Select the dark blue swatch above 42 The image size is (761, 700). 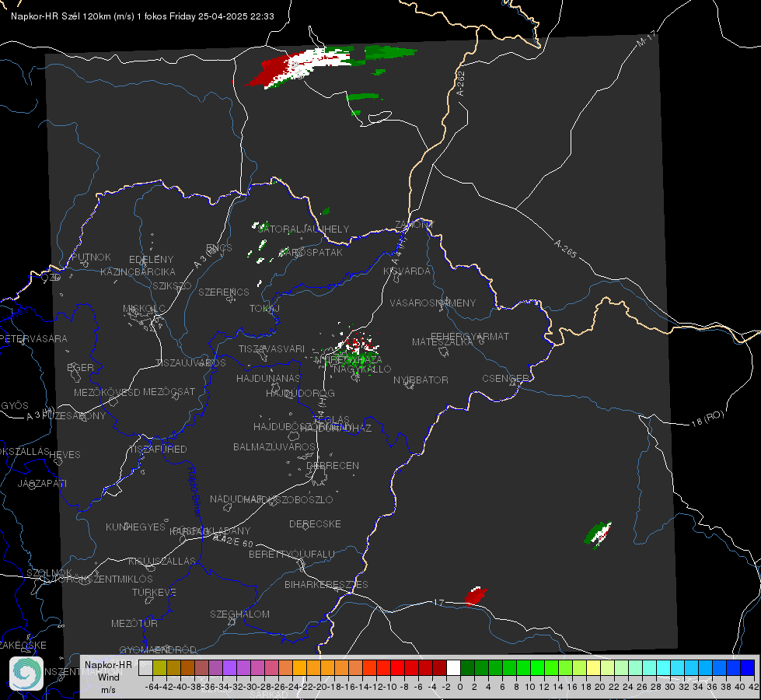[x=748, y=667]
